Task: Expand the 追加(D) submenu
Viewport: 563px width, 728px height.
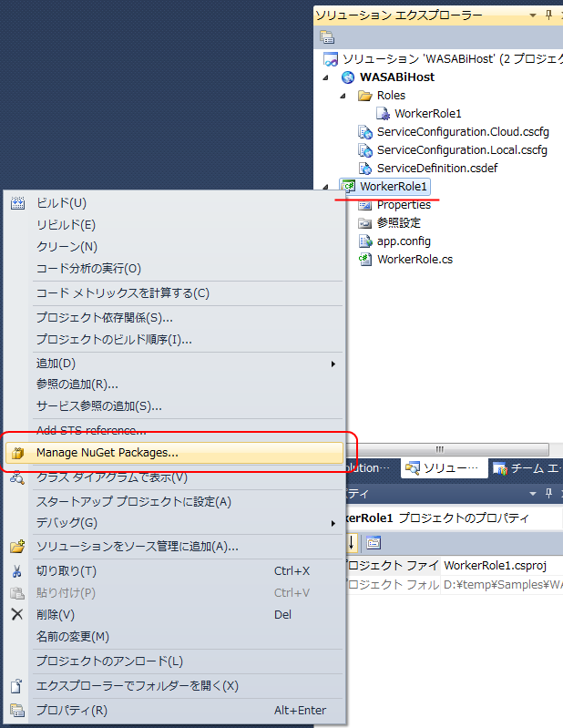Action: click(x=333, y=364)
